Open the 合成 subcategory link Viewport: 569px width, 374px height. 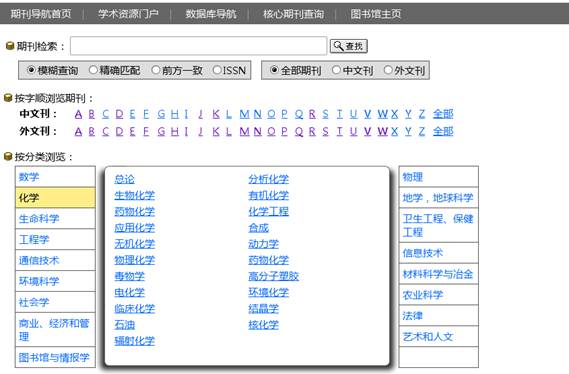point(258,228)
